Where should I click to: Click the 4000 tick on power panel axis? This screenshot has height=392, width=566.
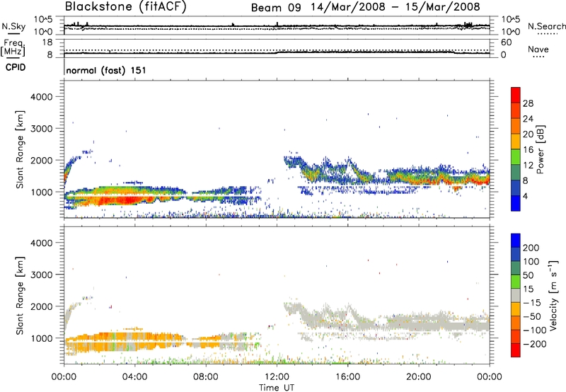coord(42,97)
